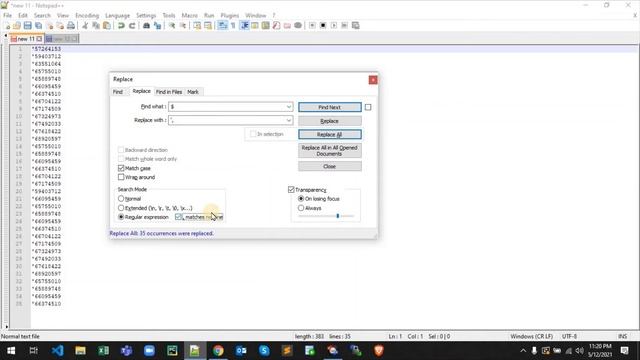Switch to the Find tab
Screen dimensions: 640x360
118,92
